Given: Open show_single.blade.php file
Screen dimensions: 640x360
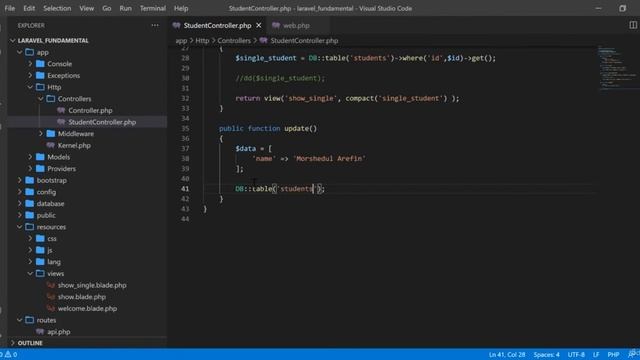Looking at the screenshot, I should coord(92,285).
